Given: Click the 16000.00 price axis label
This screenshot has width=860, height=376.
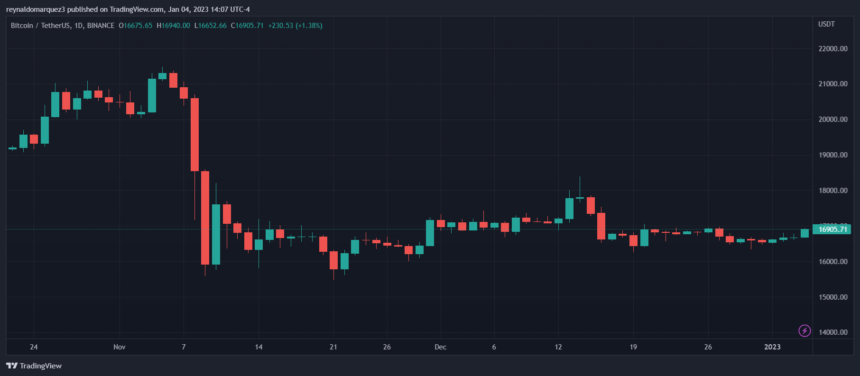Looking at the screenshot, I should click(833, 261).
